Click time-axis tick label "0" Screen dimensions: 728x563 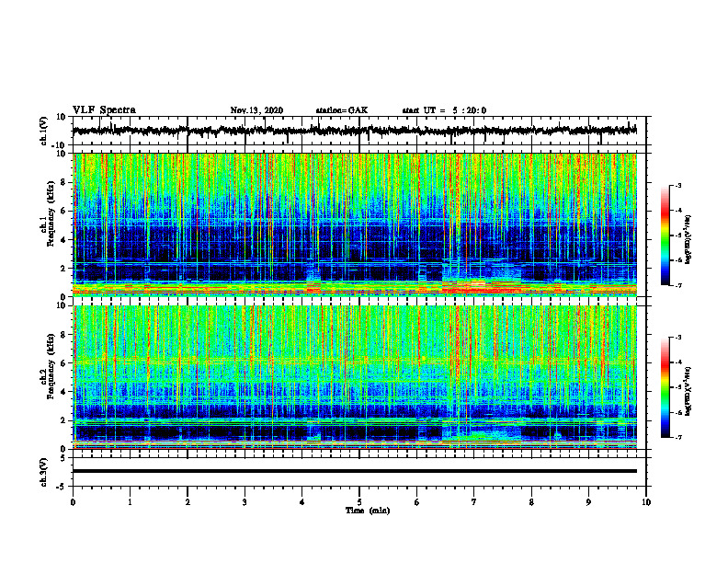pyautogui.click(x=73, y=502)
